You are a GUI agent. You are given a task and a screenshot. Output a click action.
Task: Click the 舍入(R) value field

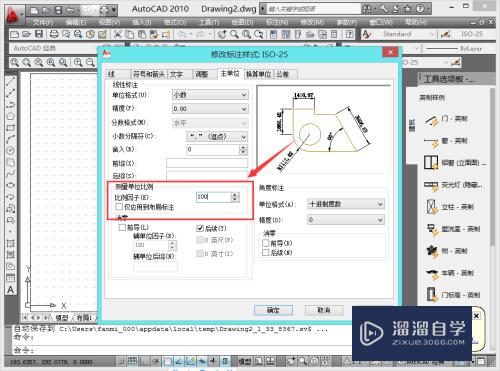(x=213, y=149)
